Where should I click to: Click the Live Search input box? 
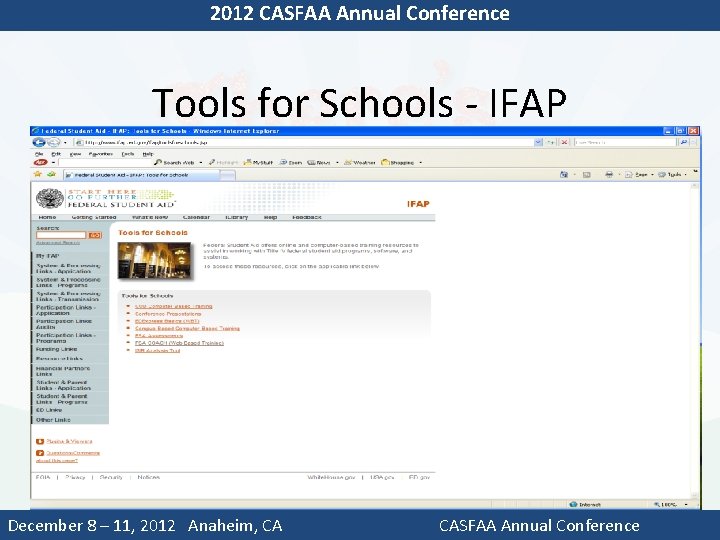pyautogui.click(x=625, y=142)
